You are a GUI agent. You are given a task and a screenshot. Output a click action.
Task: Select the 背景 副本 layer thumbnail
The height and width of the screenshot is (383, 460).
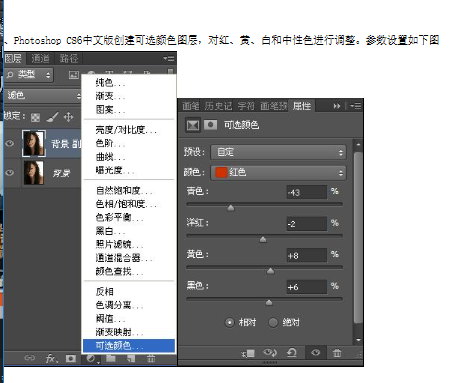[33, 143]
